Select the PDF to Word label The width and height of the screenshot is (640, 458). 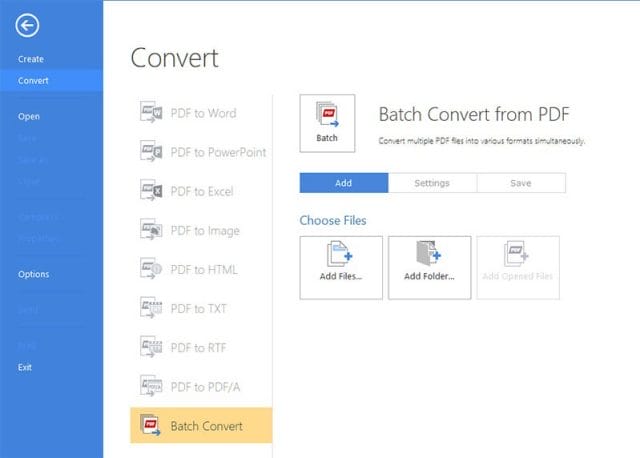[x=203, y=113]
